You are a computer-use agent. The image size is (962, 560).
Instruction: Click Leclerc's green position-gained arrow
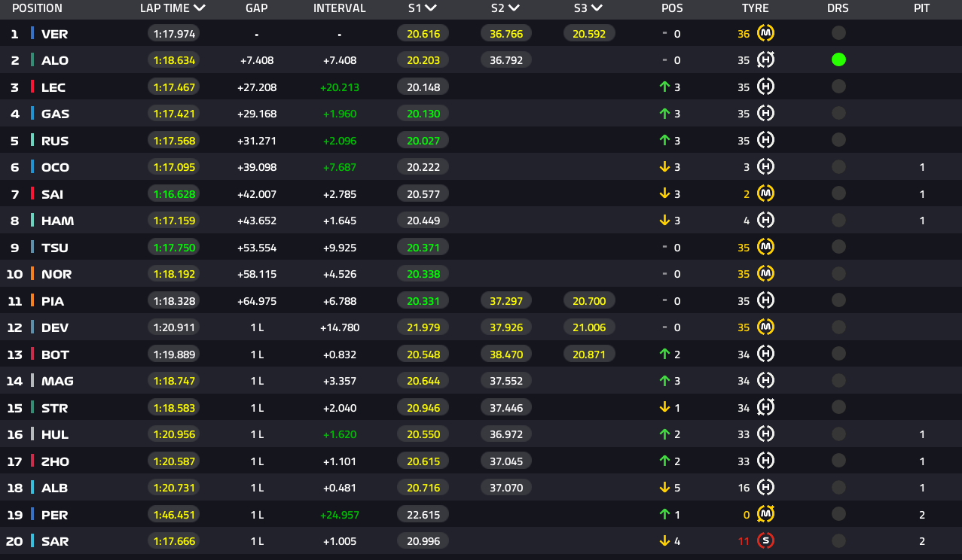[x=664, y=87]
